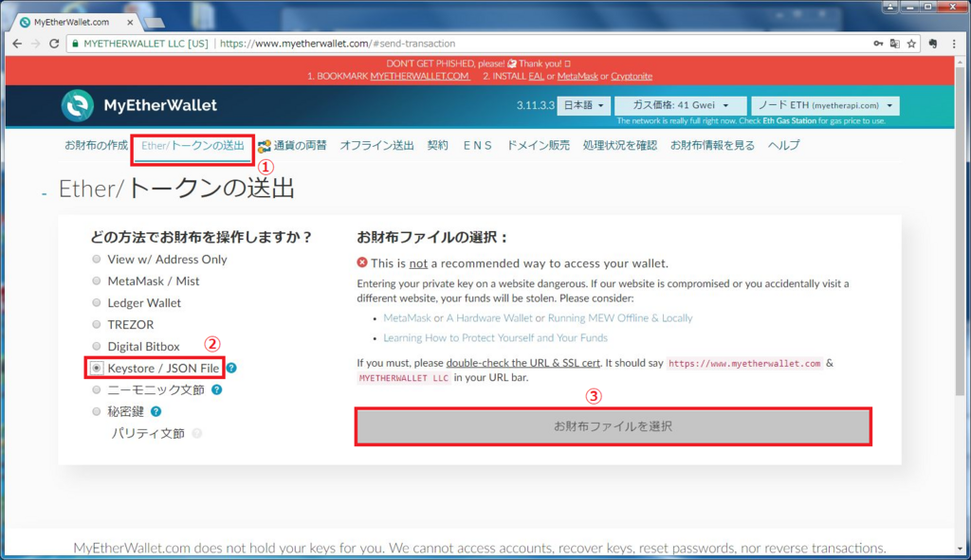
Task: Select Keystore / JSON File radio button
Action: (97, 369)
